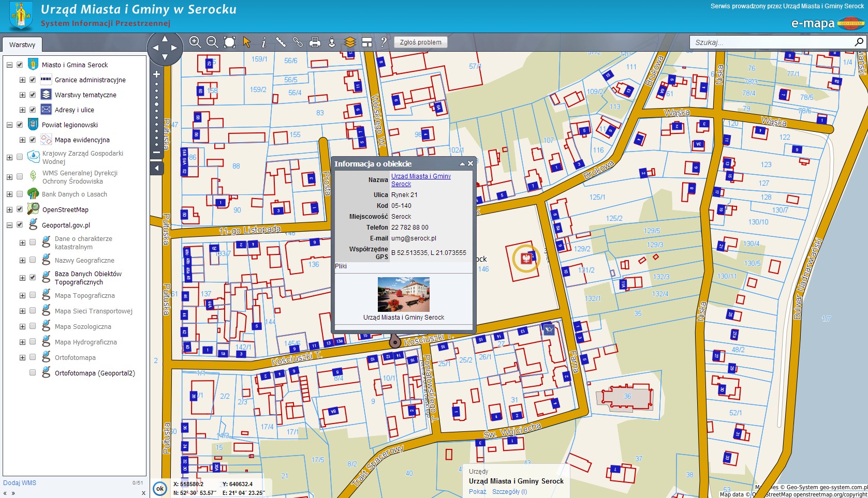
Task: Pan the map north with up arrow
Action: coord(165,38)
